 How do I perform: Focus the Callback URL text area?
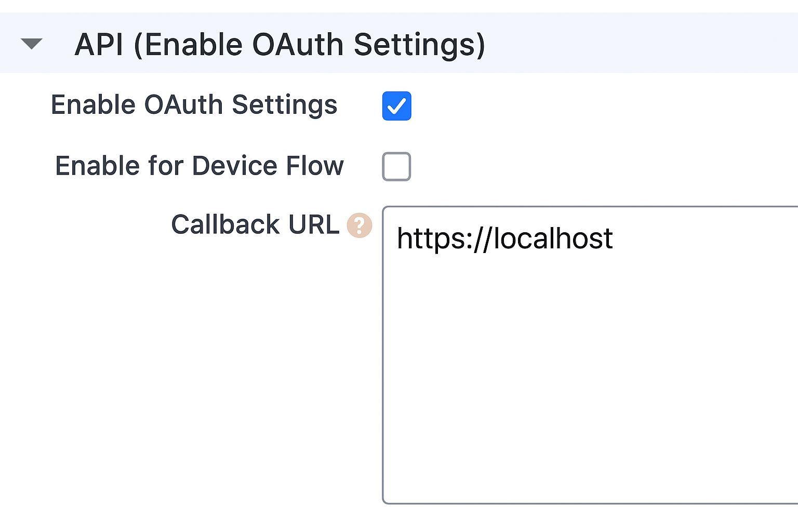pos(590,364)
